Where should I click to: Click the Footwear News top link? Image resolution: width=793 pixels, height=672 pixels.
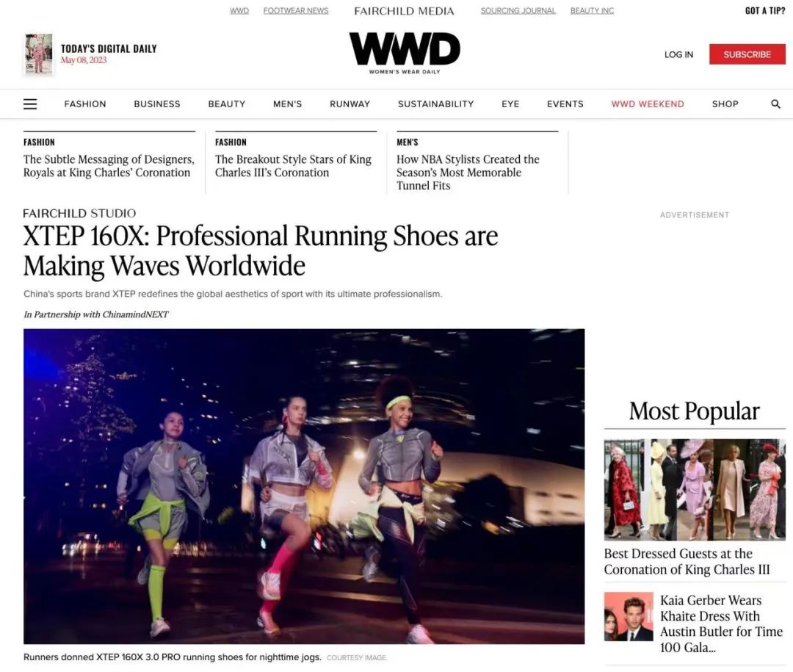[x=296, y=11]
